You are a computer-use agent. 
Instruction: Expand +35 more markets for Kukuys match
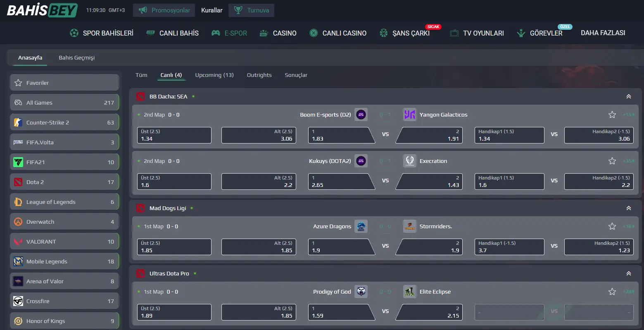(629, 161)
